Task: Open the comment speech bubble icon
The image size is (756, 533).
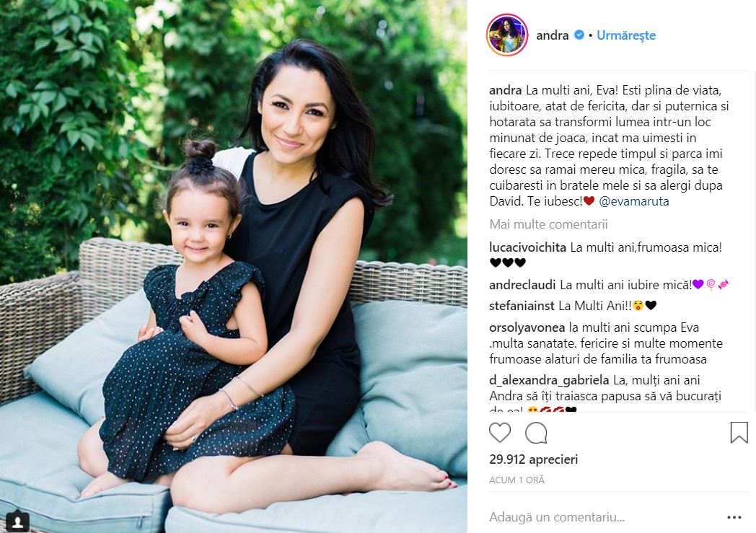Action: (536, 432)
